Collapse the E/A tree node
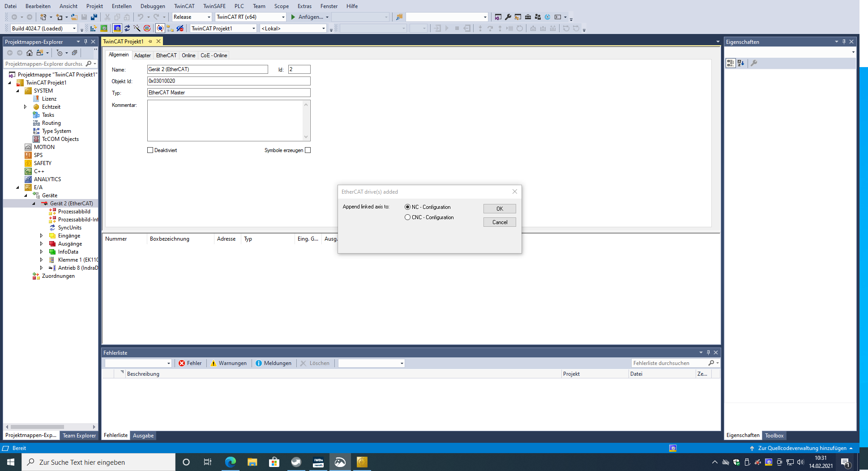The width and height of the screenshot is (868, 471). click(x=17, y=187)
